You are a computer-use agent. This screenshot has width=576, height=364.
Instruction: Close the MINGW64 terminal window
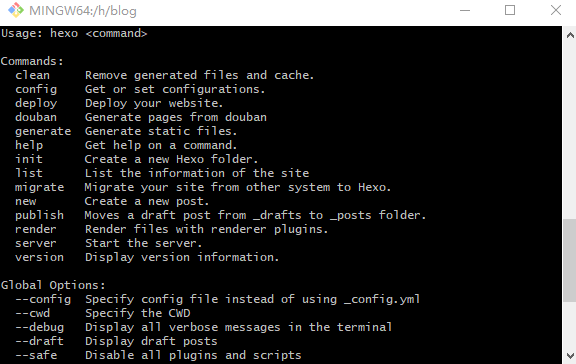(x=556, y=10)
